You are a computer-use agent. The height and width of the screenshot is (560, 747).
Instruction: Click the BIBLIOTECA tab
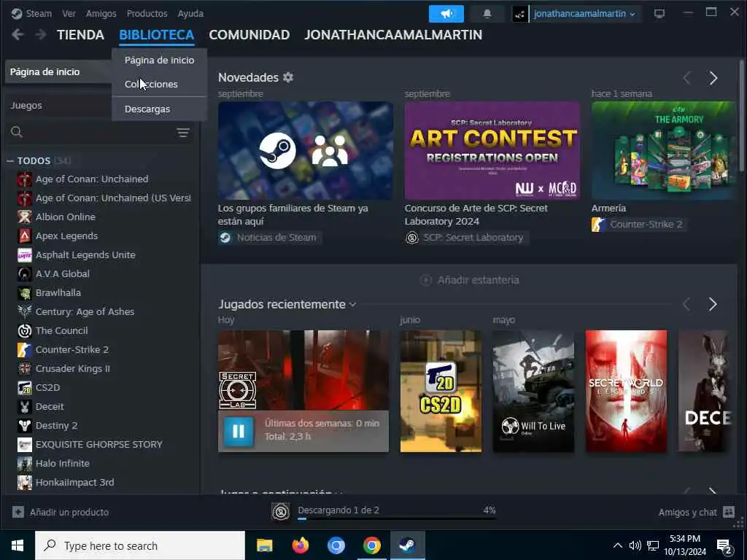click(x=156, y=35)
